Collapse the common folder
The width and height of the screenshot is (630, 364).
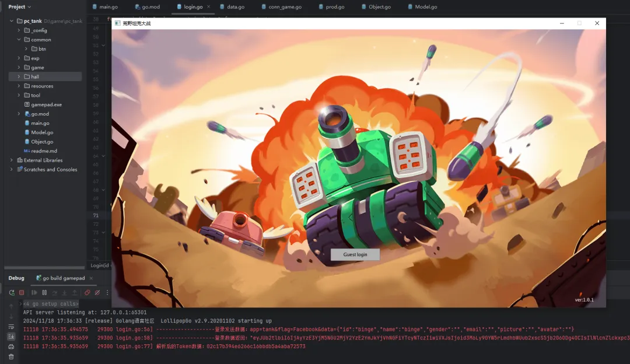19,39
